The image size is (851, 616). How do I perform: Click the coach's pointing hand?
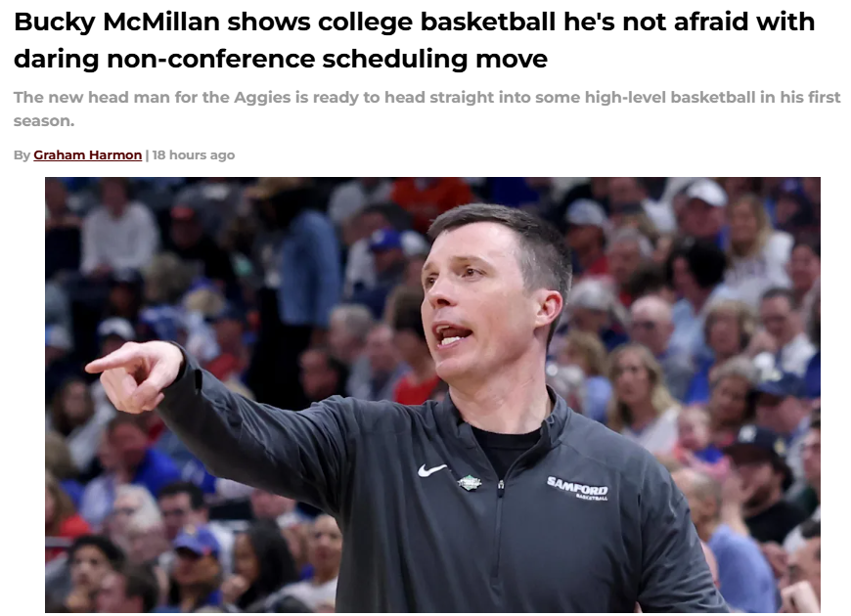click(x=136, y=374)
